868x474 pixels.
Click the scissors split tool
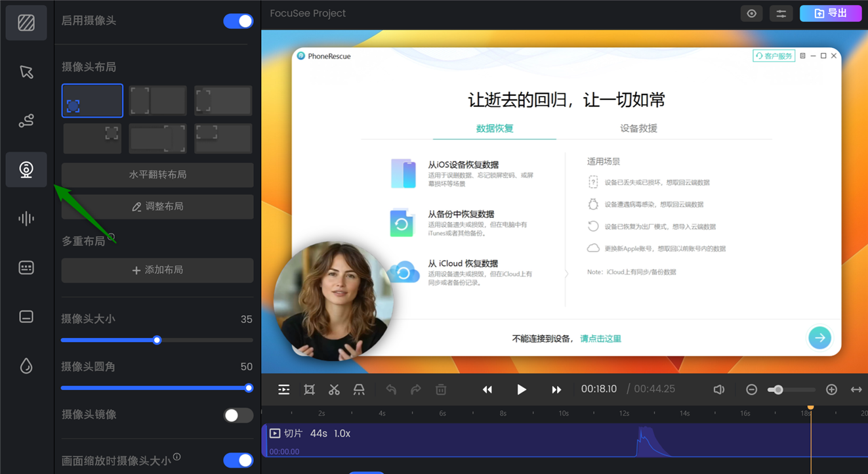coord(335,389)
